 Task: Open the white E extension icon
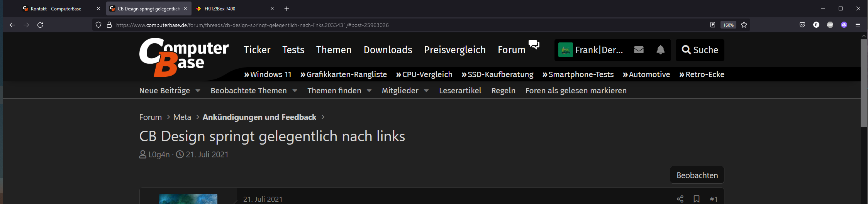point(816,25)
